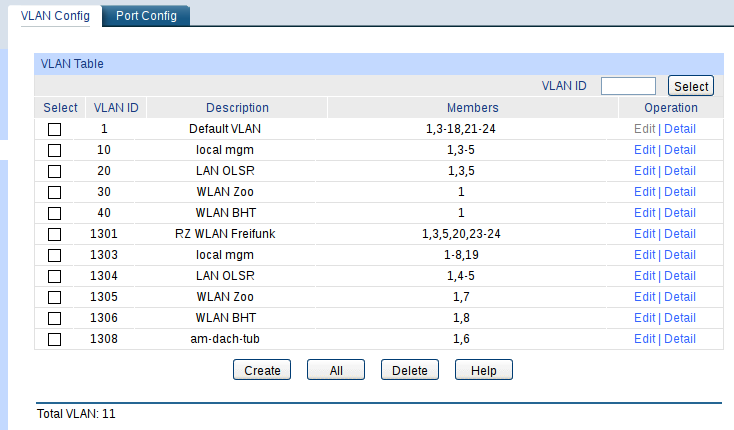Image resolution: width=734 pixels, height=430 pixels.
Task: Open Detail for Default VLAN
Action: point(680,129)
